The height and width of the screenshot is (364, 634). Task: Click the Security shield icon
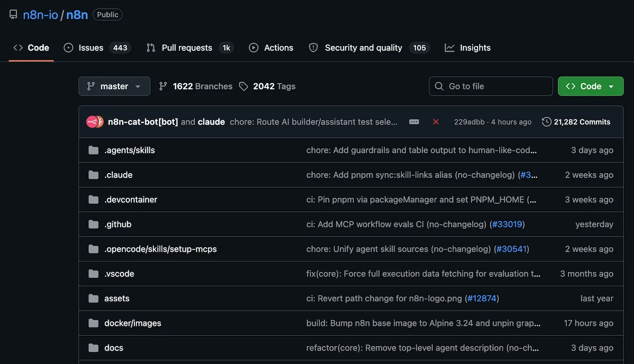[x=313, y=48]
